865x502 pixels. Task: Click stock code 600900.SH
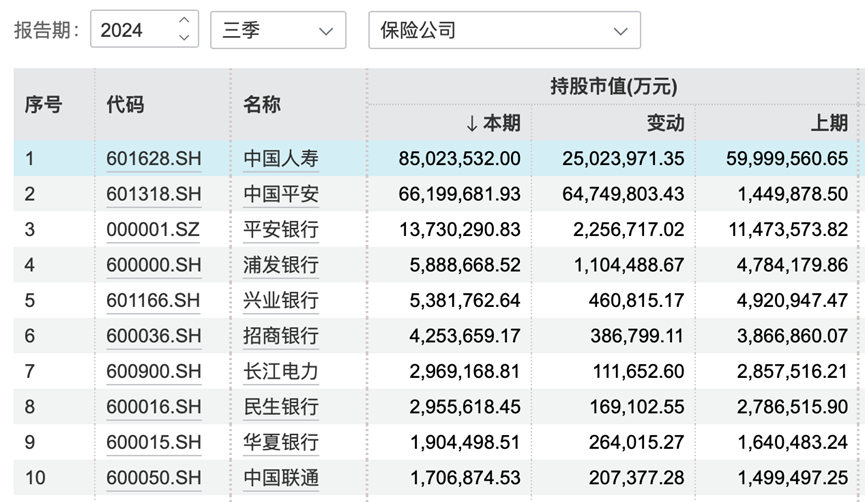point(153,371)
